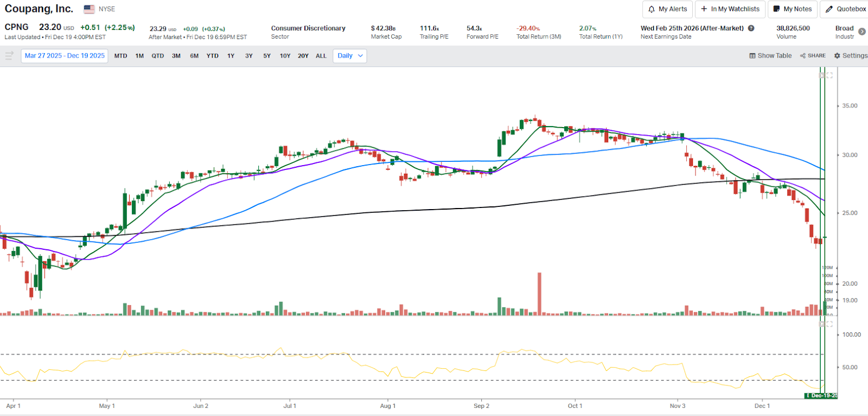Click the Consumer Discretionary sector label
The height and width of the screenshot is (416, 868).
308,28
